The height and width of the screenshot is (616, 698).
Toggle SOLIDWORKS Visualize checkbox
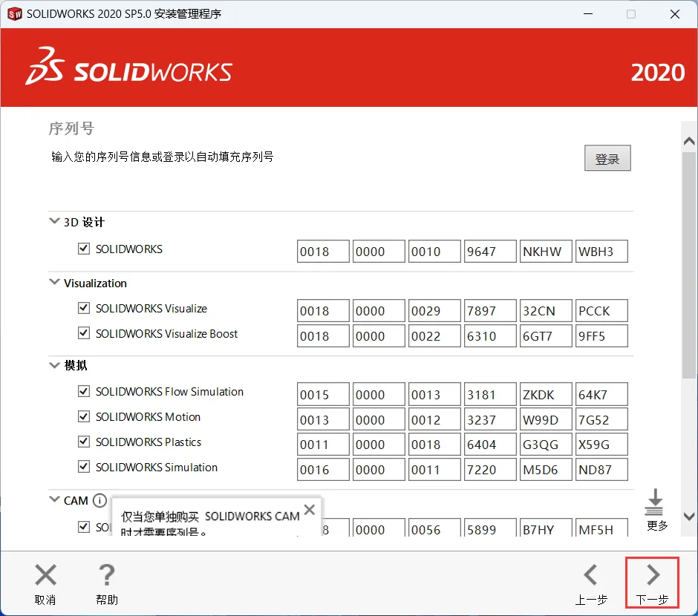click(x=84, y=308)
